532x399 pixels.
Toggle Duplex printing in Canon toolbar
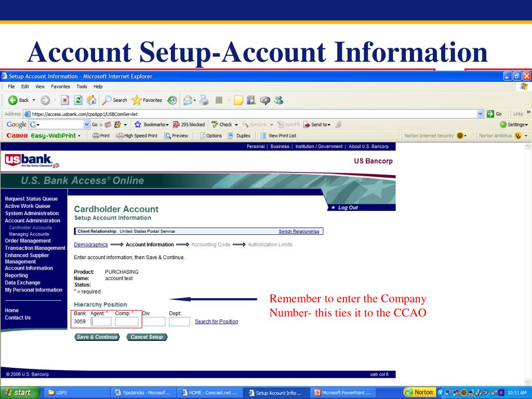239,136
